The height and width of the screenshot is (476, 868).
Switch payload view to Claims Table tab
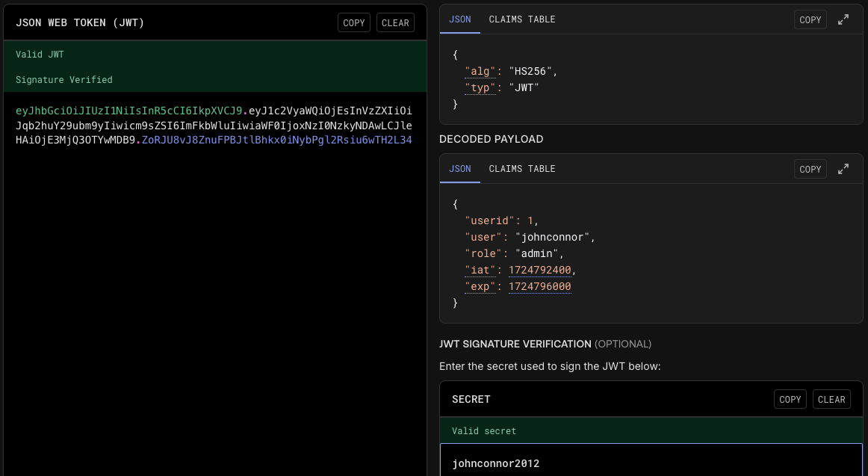(521, 169)
